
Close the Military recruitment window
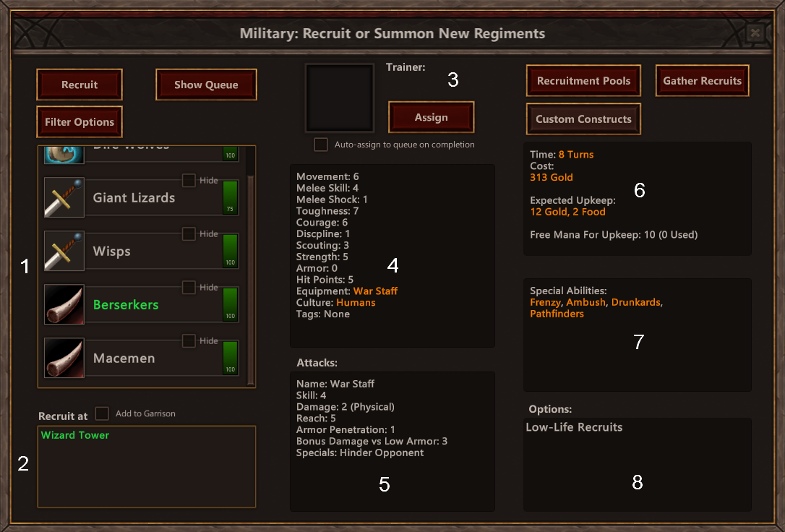755,33
